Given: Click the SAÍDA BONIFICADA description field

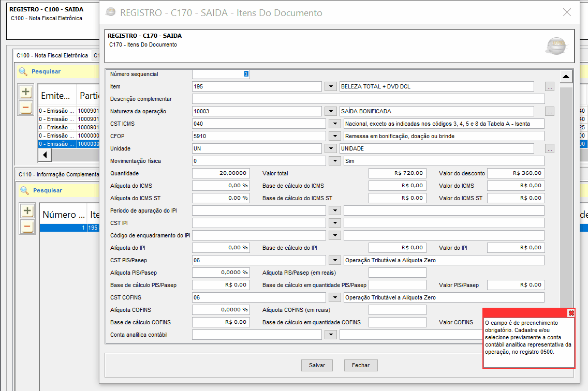Looking at the screenshot, I should click(436, 111).
